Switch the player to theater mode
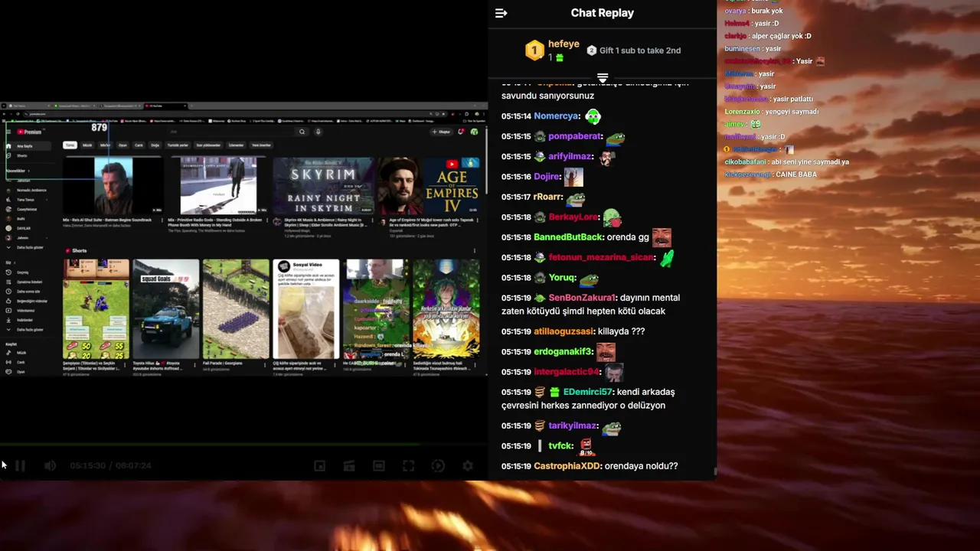 point(379,465)
